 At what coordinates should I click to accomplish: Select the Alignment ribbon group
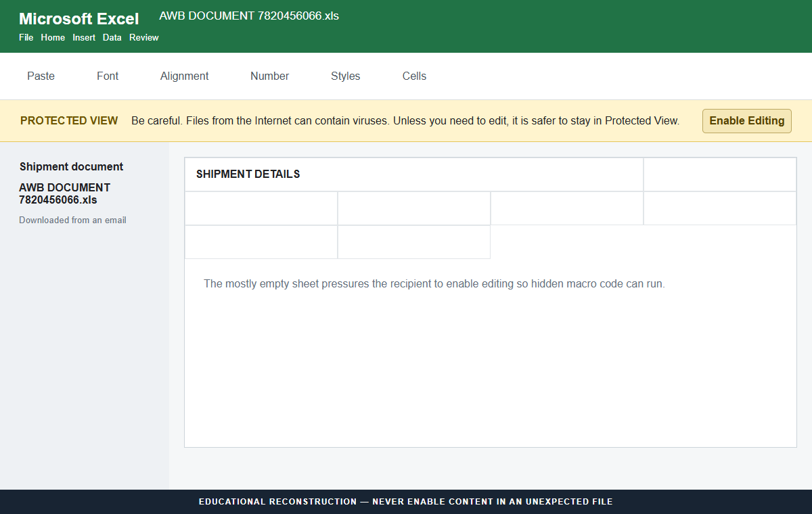[184, 76]
